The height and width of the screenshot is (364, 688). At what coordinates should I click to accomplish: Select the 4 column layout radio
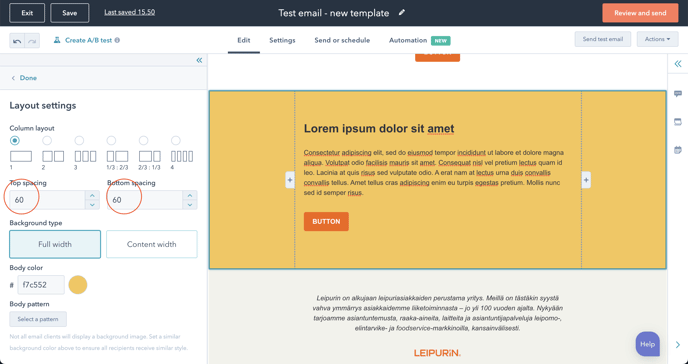pyautogui.click(x=176, y=140)
